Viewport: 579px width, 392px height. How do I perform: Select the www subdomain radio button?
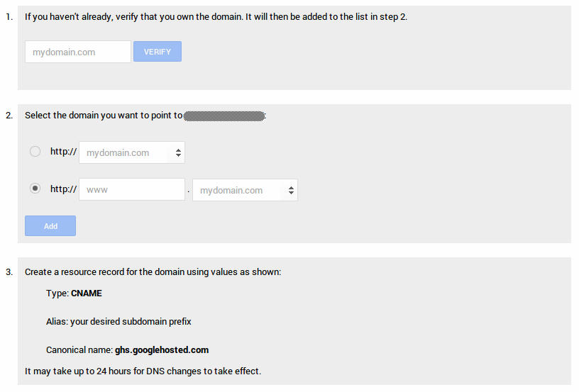pyautogui.click(x=35, y=189)
